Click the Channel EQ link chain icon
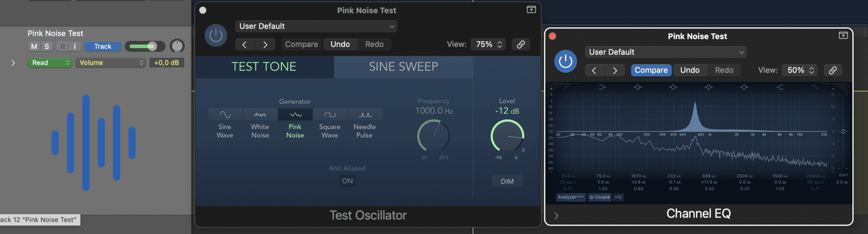This screenshot has width=868, height=234. click(x=832, y=70)
